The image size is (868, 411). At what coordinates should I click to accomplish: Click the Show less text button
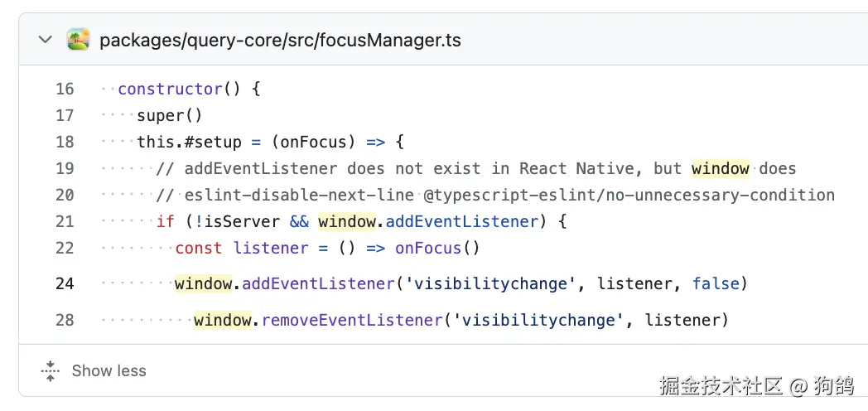108,370
